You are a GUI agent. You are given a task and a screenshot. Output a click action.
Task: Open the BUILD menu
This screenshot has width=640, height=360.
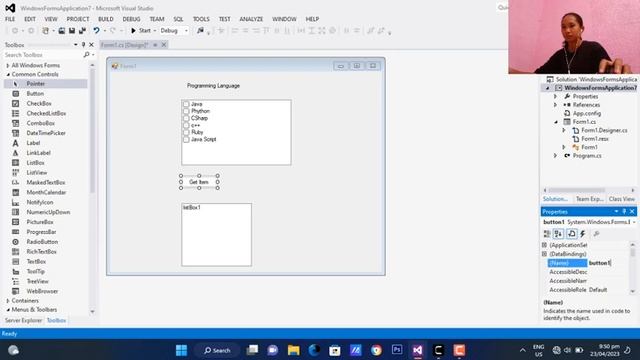pos(106,19)
